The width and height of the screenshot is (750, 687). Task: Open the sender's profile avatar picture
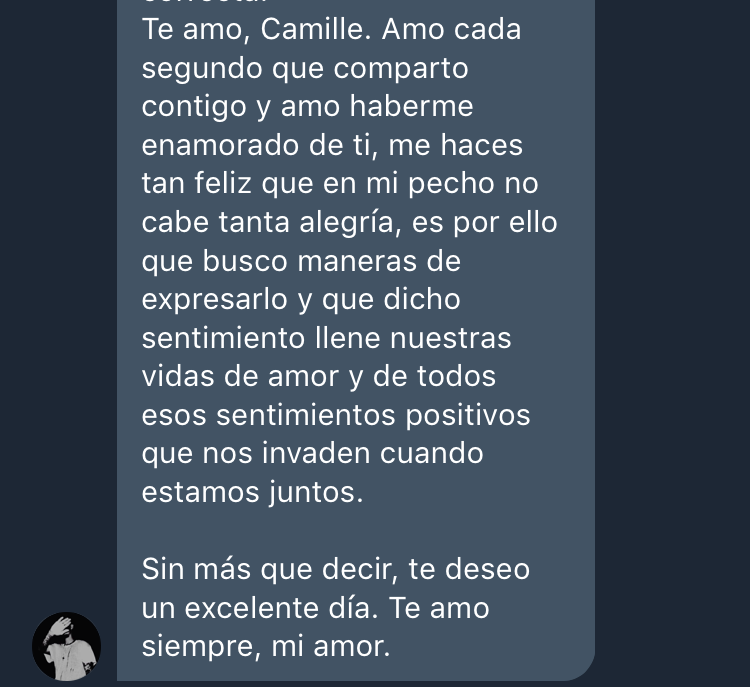click(x=66, y=646)
